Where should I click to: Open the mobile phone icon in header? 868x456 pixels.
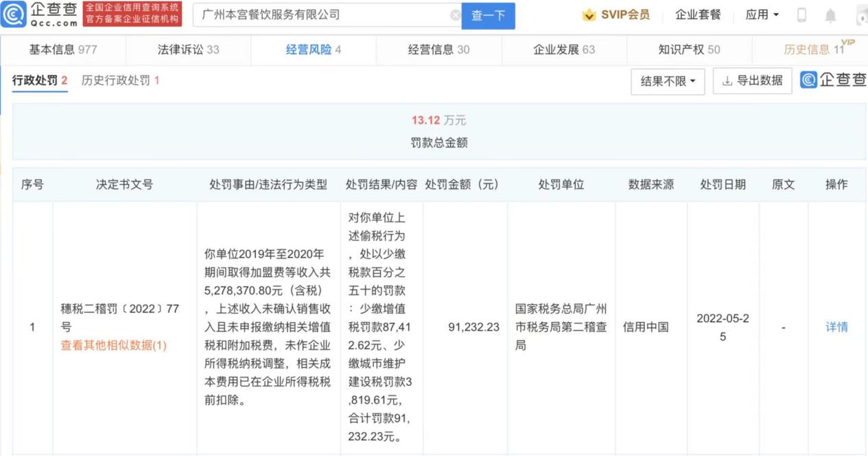(801, 15)
